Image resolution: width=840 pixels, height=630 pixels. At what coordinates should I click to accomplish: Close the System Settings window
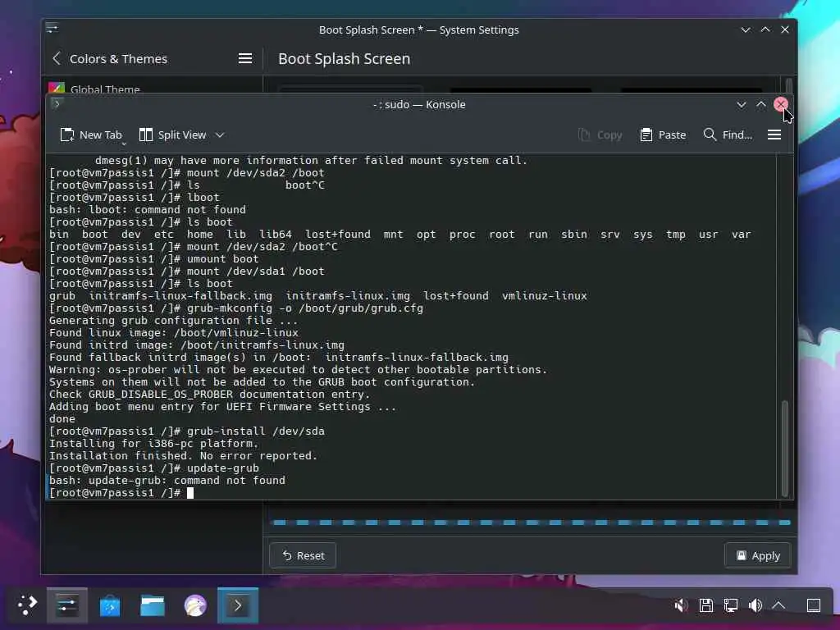[785, 30]
